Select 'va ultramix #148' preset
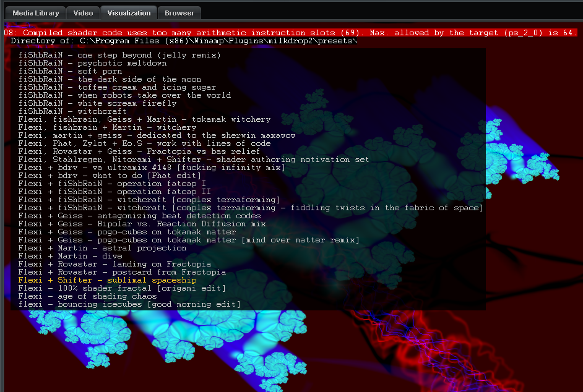 pos(152,168)
